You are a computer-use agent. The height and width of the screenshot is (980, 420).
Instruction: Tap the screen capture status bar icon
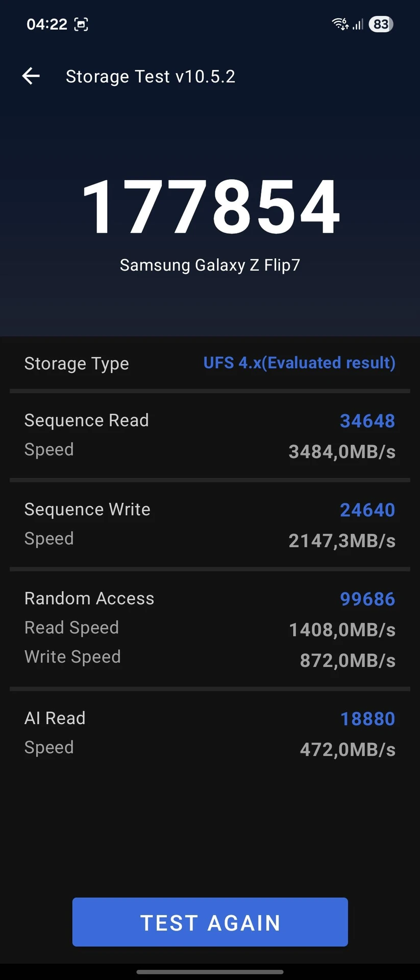(81, 24)
